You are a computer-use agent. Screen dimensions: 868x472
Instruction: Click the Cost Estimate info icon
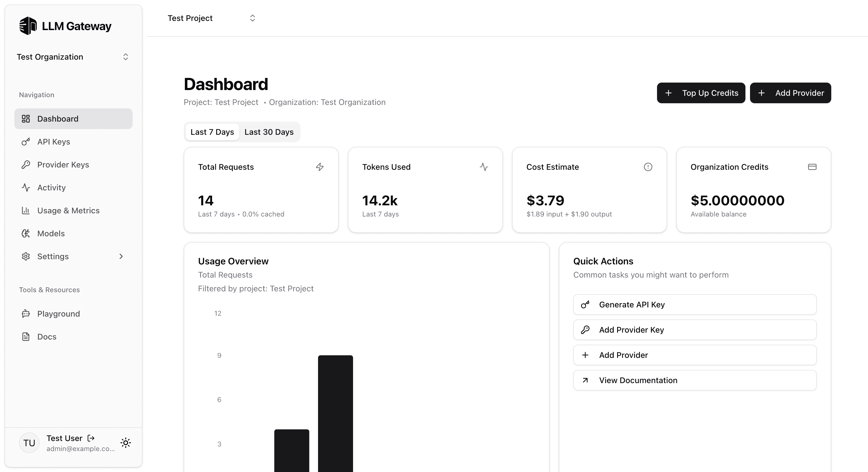[x=648, y=167]
